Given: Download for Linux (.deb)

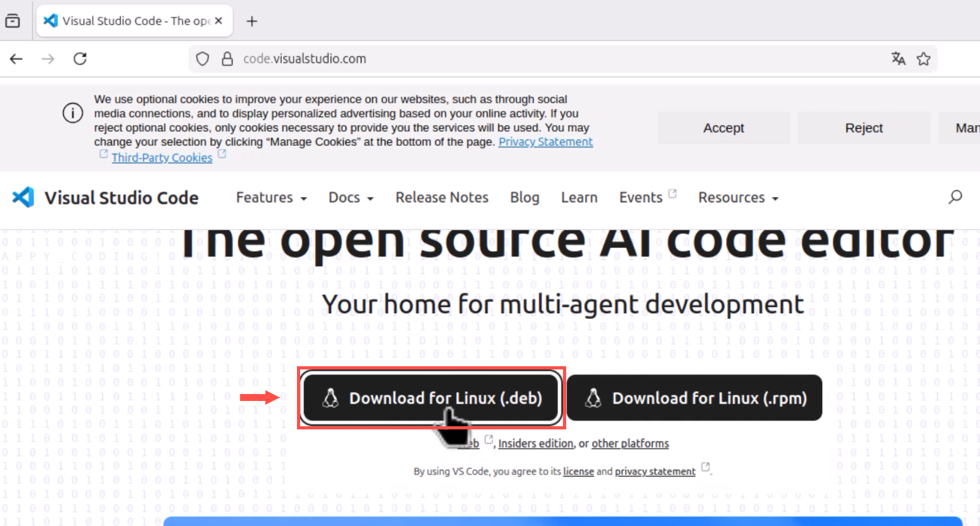Looking at the screenshot, I should coord(432,398).
